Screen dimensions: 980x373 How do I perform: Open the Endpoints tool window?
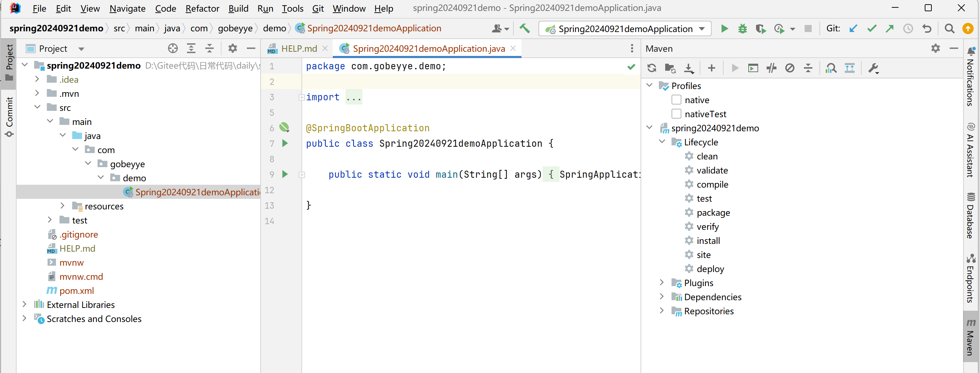pyautogui.click(x=970, y=278)
